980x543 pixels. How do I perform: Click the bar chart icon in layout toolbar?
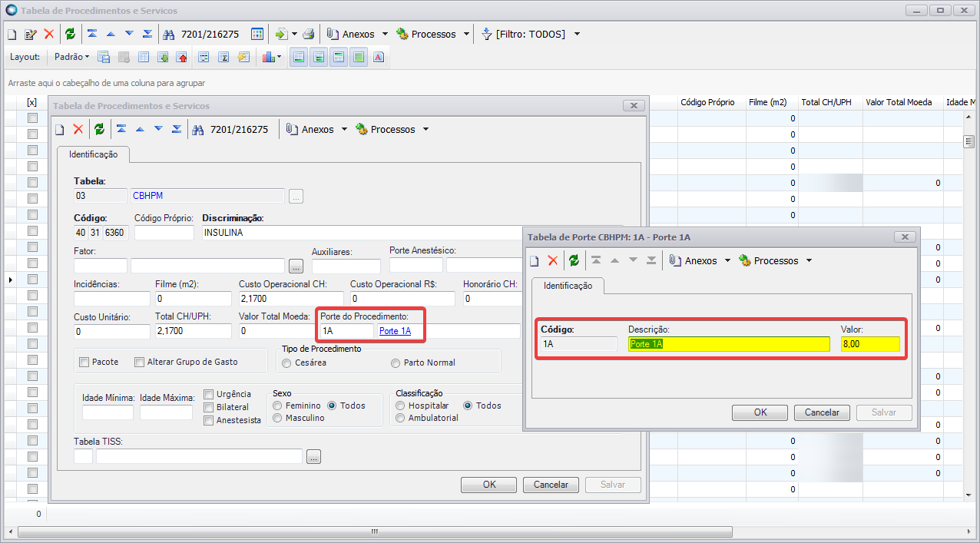click(268, 57)
